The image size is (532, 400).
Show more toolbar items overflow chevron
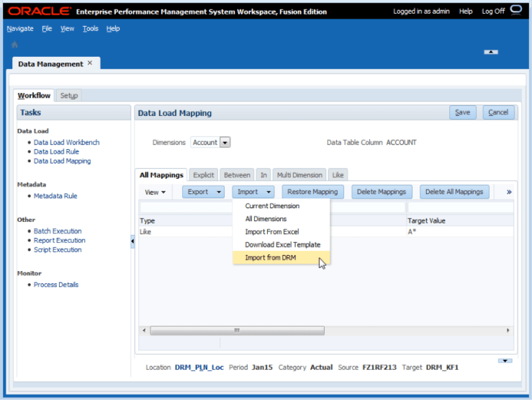pyautogui.click(x=509, y=192)
